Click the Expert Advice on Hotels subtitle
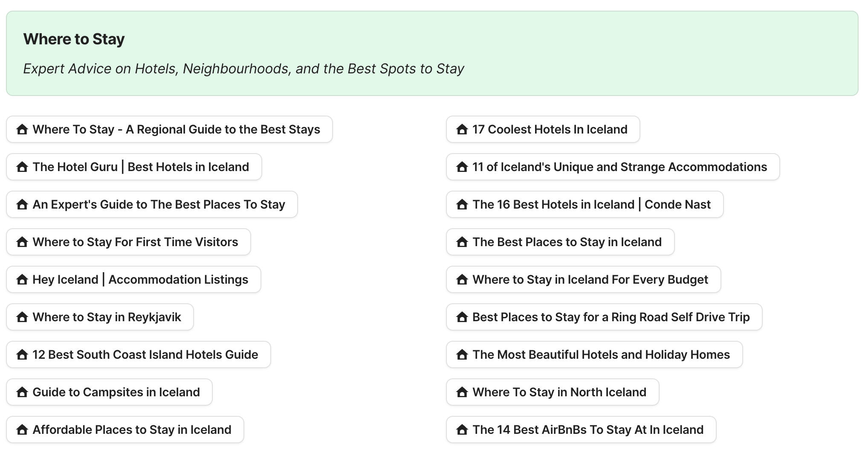 coord(243,69)
